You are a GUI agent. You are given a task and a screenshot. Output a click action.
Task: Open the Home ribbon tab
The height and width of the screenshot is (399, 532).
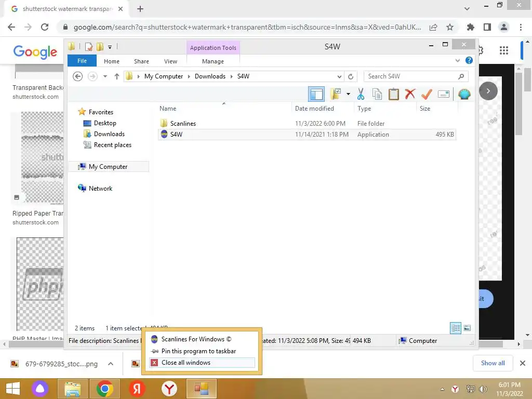point(112,61)
